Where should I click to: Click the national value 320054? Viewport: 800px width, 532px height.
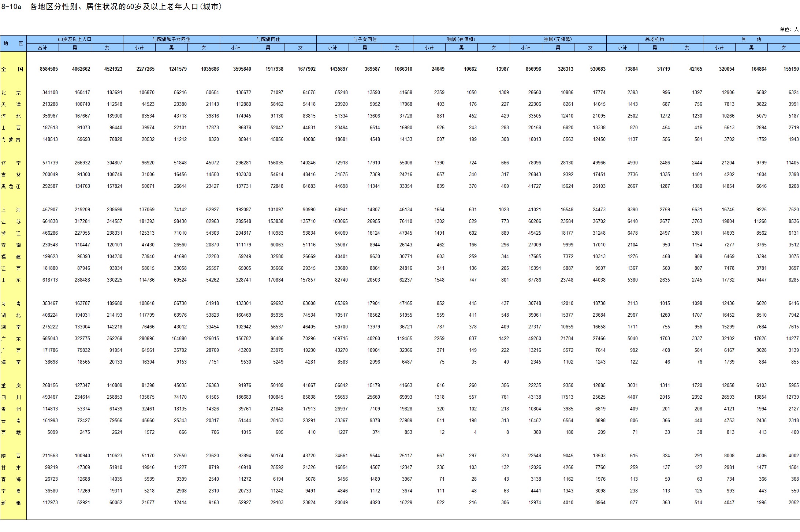tap(726, 69)
